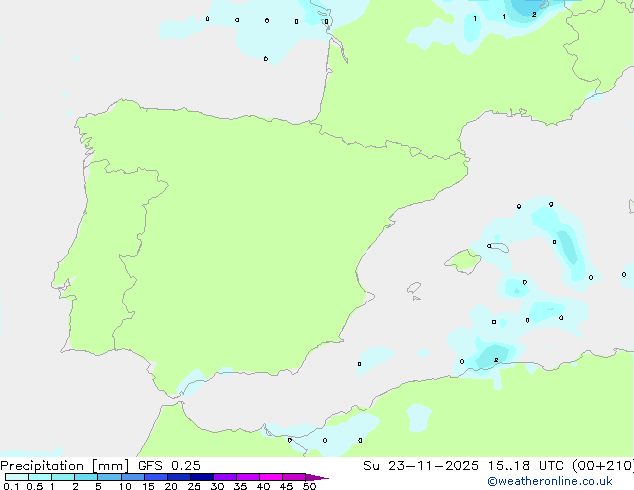
Task: Click the legend tick label '45'
Action: (x=286, y=486)
